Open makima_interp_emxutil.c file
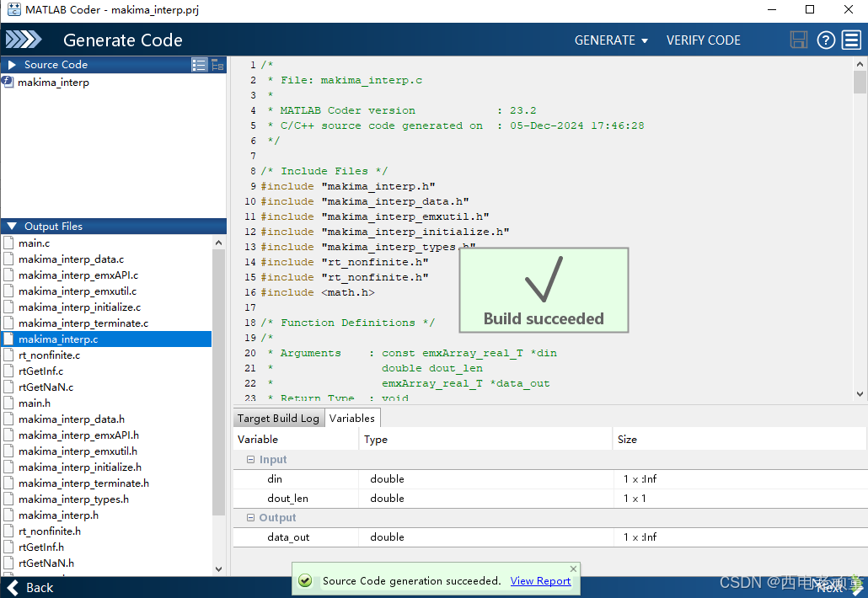868x598 pixels. [78, 291]
